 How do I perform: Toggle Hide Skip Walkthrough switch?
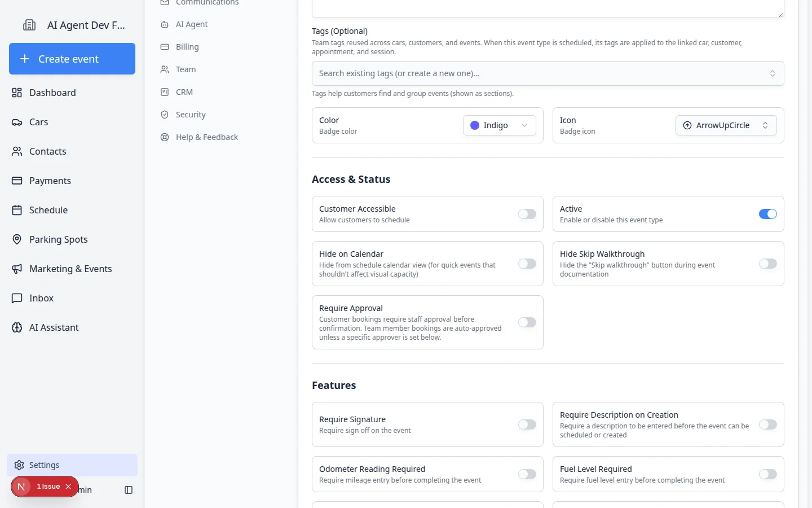tap(768, 264)
